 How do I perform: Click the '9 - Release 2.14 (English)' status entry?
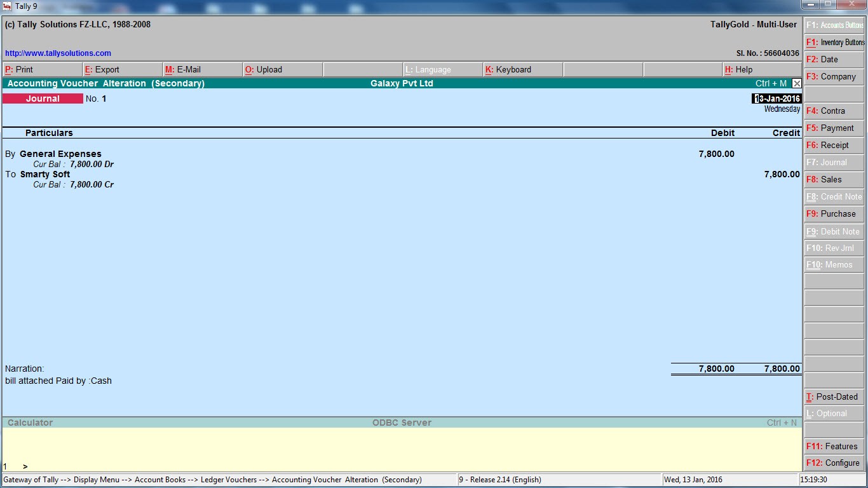[501, 480]
